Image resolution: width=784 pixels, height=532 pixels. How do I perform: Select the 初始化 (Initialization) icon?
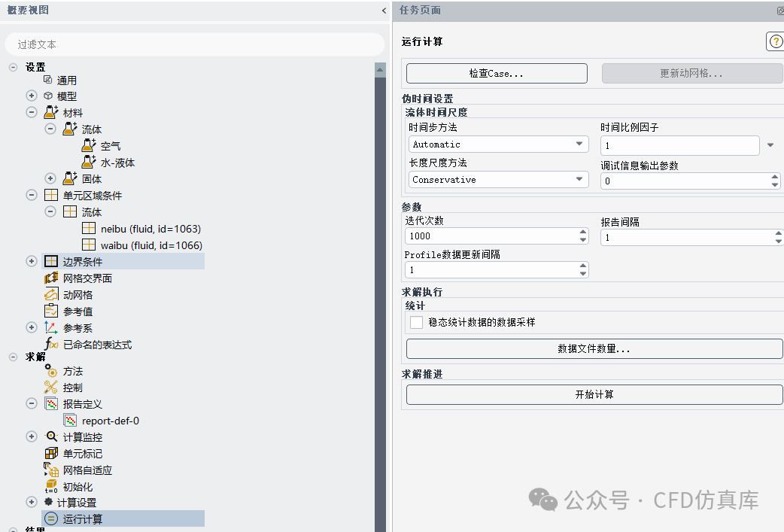73,485
